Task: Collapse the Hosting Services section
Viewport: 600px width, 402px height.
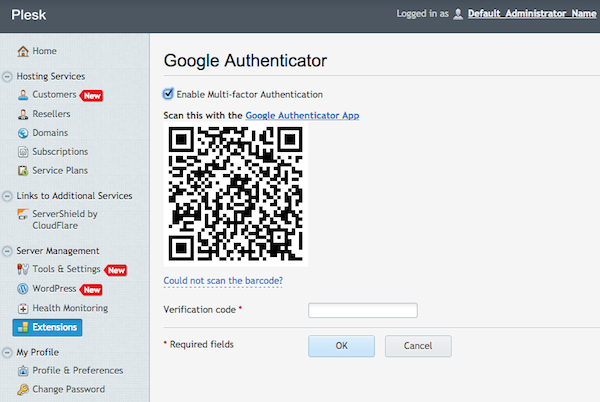Action: (x=7, y=76)
